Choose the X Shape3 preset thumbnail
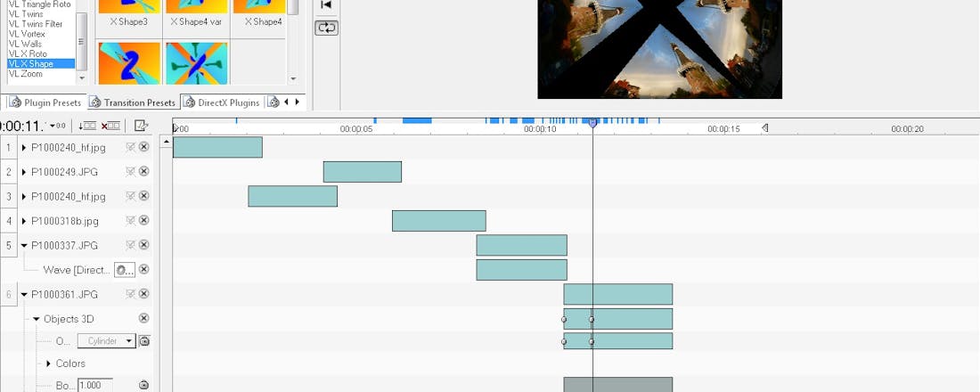The image size is (980, 392). pyautogui.click(x=129, y=7)
